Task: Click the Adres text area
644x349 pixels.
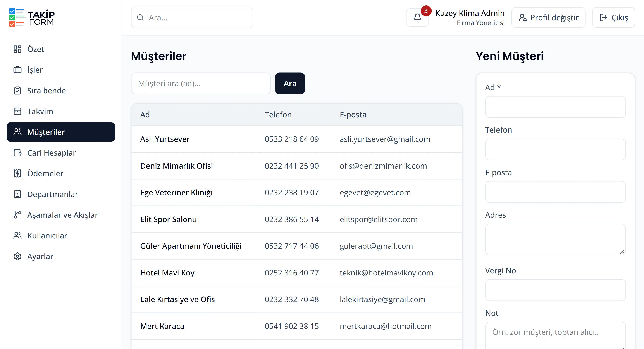Action: point(555,239)
